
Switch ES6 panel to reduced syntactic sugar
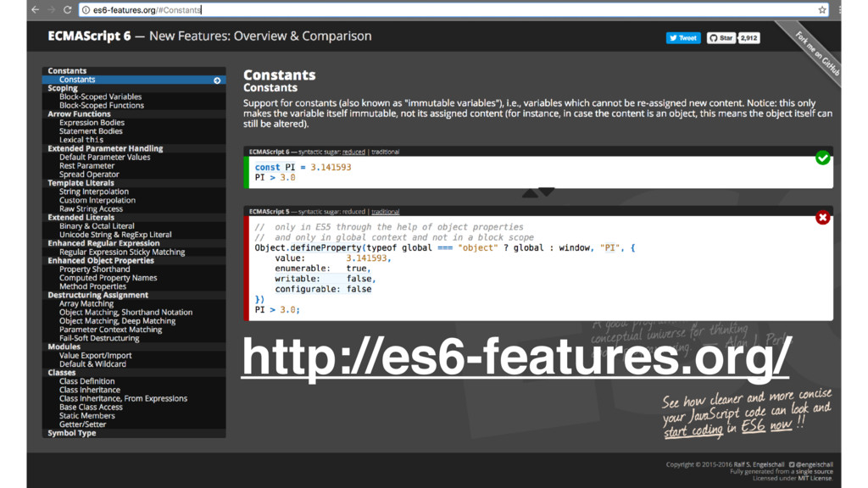tap(353, 152)
